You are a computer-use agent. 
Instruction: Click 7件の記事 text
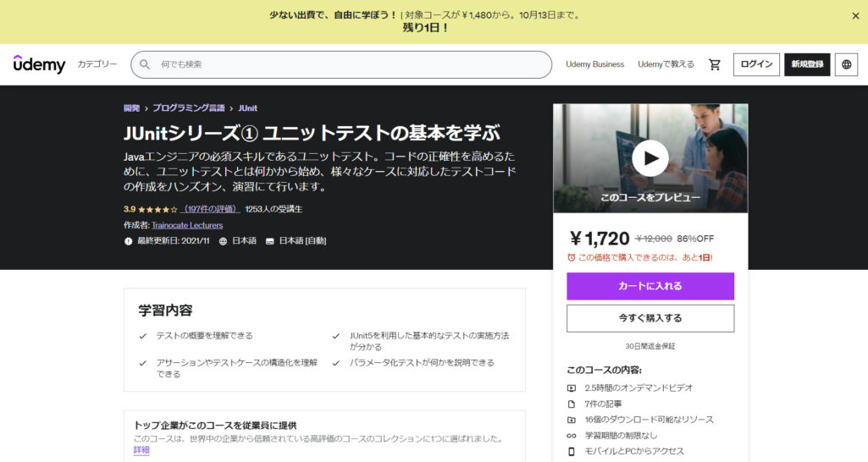point(603,404)
